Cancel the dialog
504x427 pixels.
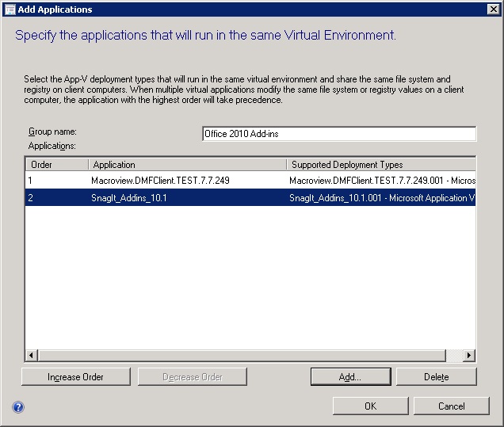[x=451, y=406]
